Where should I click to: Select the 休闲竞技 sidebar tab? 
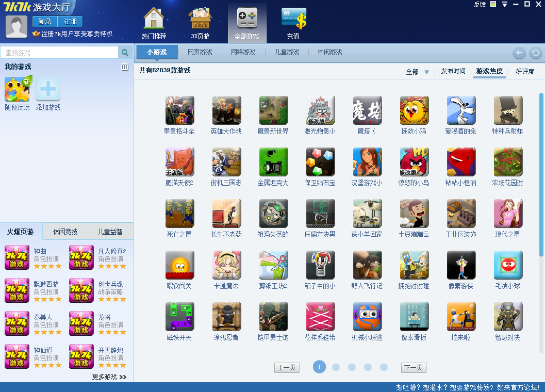[65, 232]
